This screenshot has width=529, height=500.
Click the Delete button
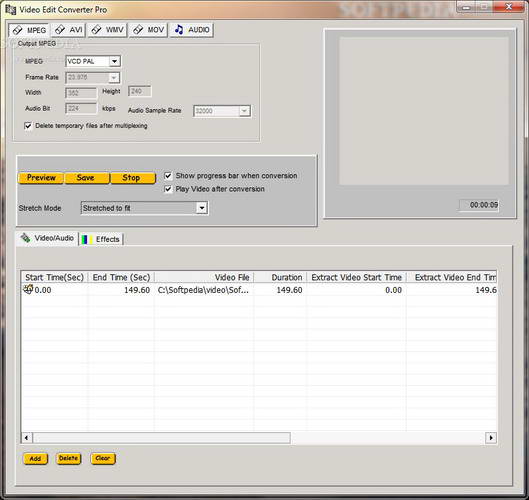click(68, 458)
